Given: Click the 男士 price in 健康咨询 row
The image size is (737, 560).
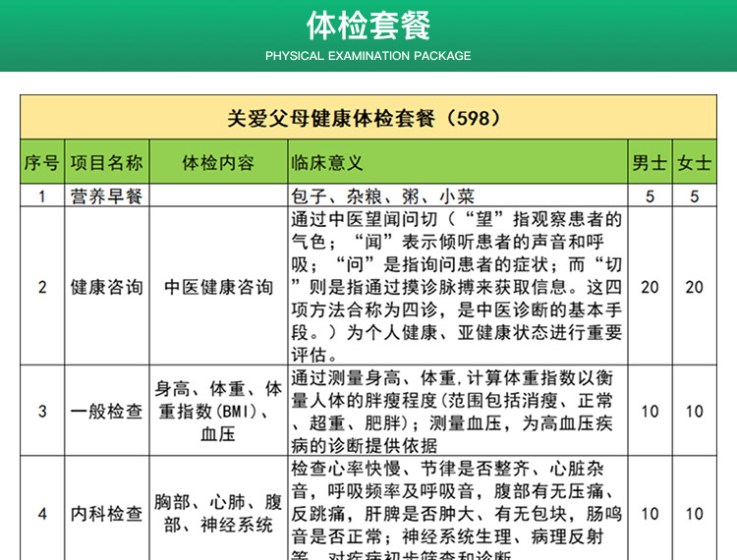Looking at the screenshot, I should coord(650,287).
